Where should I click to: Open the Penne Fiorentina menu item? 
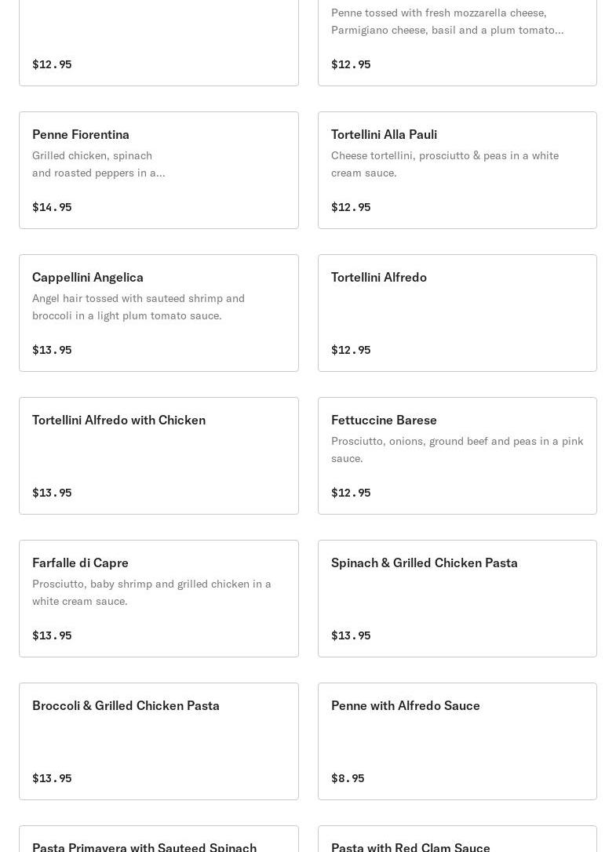coord(81,134)
